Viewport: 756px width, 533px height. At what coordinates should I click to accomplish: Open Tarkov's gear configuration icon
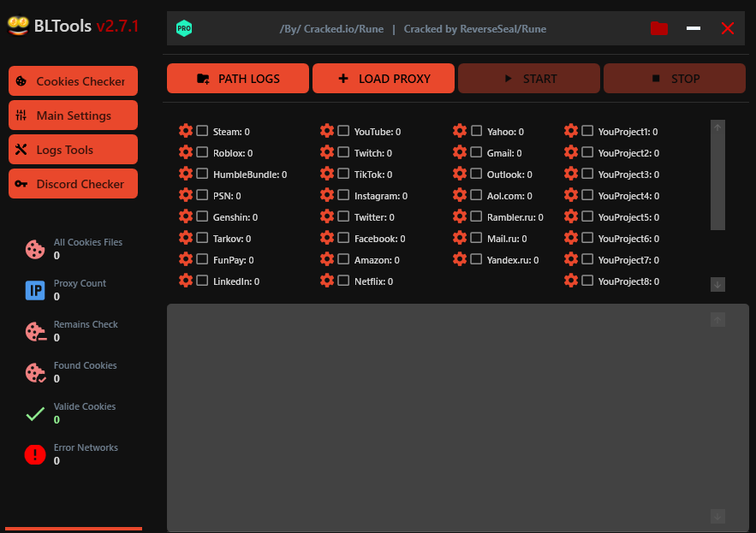[x=186, y=238]
